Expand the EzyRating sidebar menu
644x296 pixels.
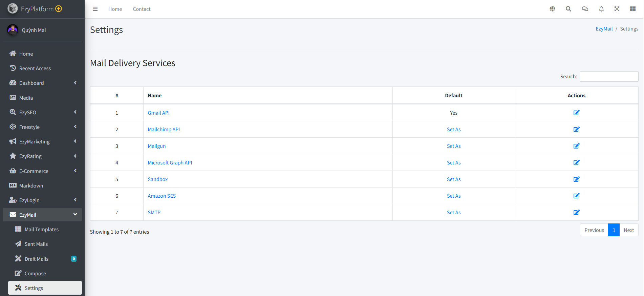click(42, 156)
